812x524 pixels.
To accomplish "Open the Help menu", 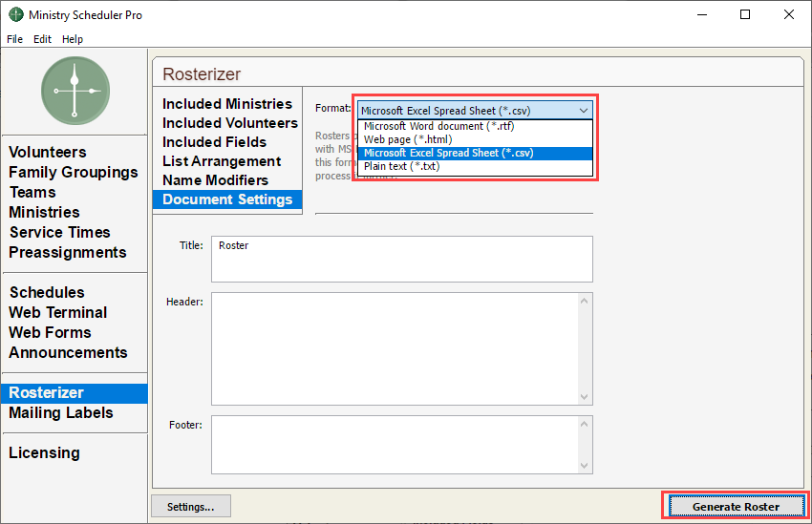I will [73, 39].
